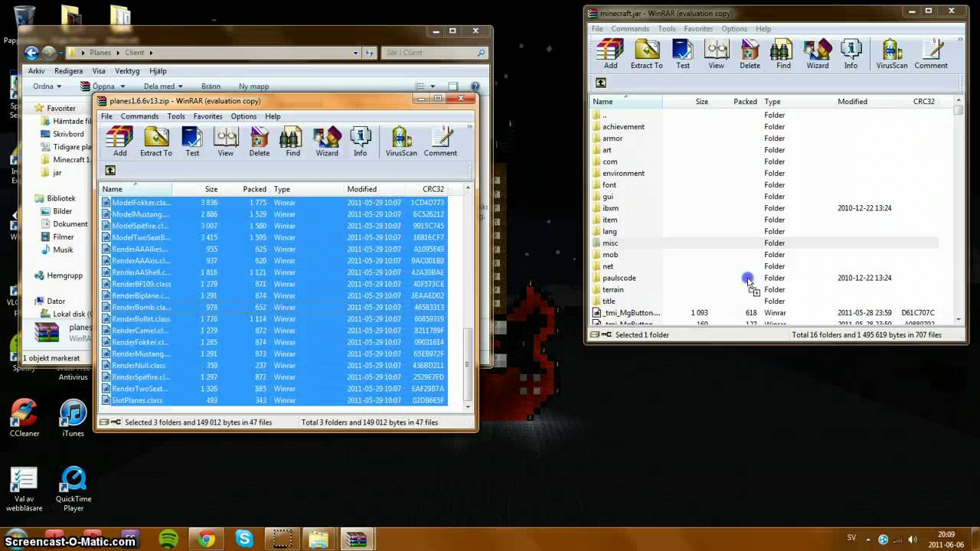Click Info icon in planes1.6.6v13.zip window

point(360,141)
